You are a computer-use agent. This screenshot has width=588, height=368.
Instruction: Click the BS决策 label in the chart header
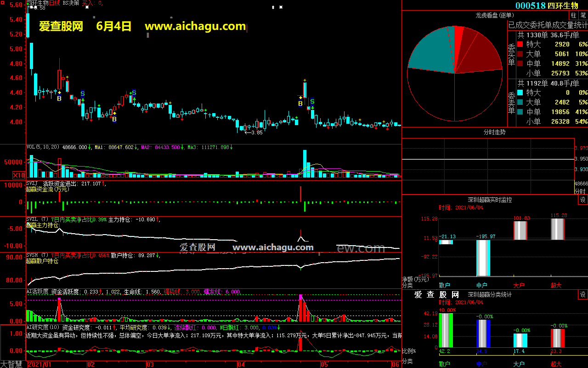pos(71,3)
